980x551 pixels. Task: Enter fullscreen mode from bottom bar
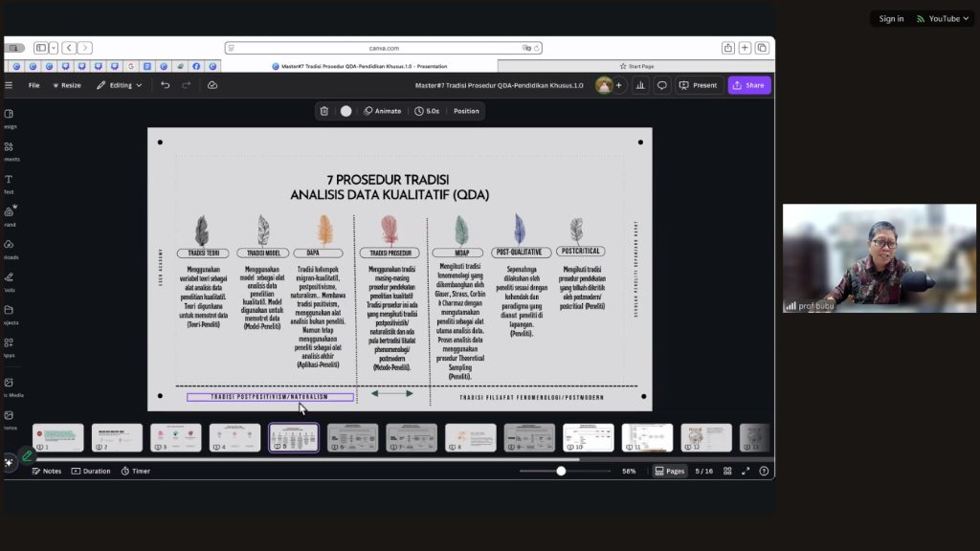point(746,471)
